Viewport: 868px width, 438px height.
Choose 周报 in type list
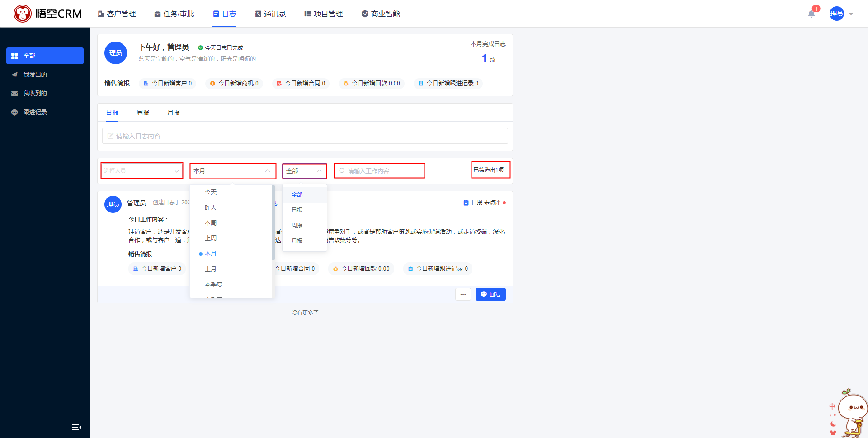point(305,226)
